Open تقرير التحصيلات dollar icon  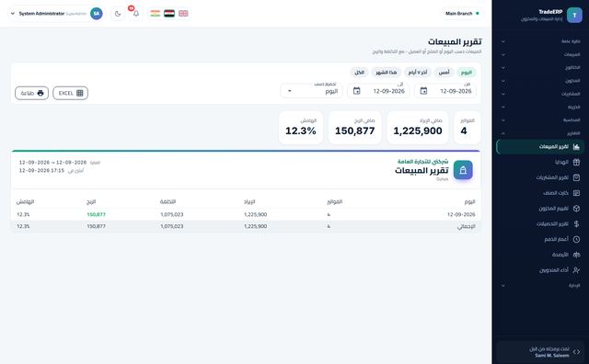[576, 223]
